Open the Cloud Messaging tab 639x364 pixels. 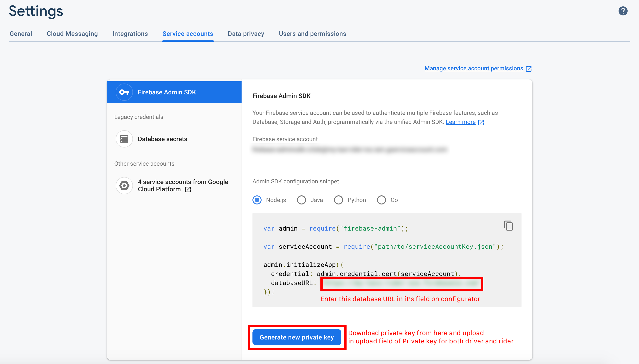tap(72, 34)
